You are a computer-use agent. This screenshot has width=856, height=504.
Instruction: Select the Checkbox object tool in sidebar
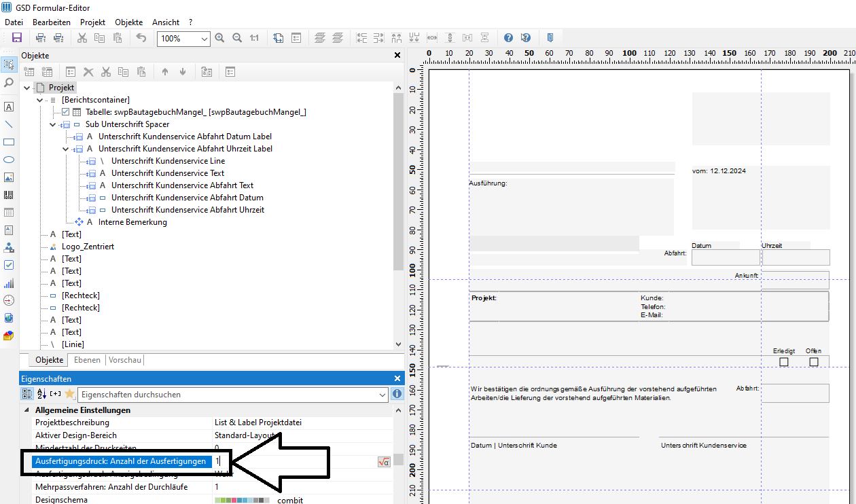click(x=9, y=265)
